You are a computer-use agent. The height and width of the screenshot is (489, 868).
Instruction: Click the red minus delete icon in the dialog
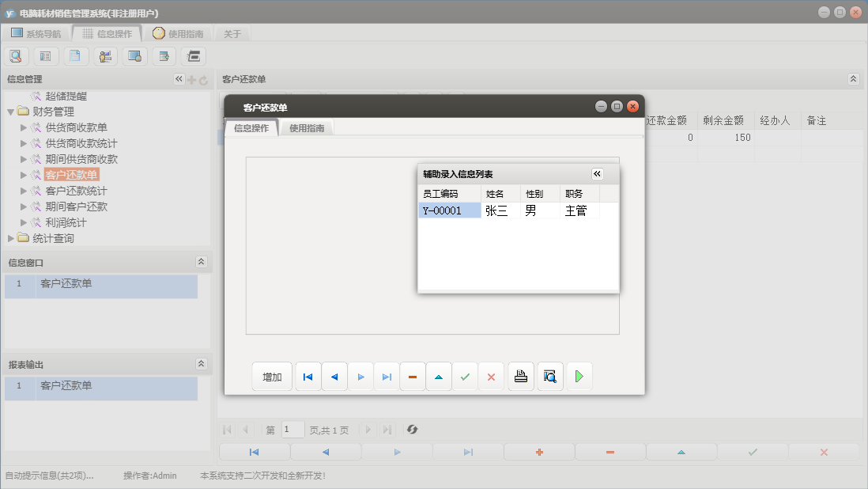tap(413, 377)
